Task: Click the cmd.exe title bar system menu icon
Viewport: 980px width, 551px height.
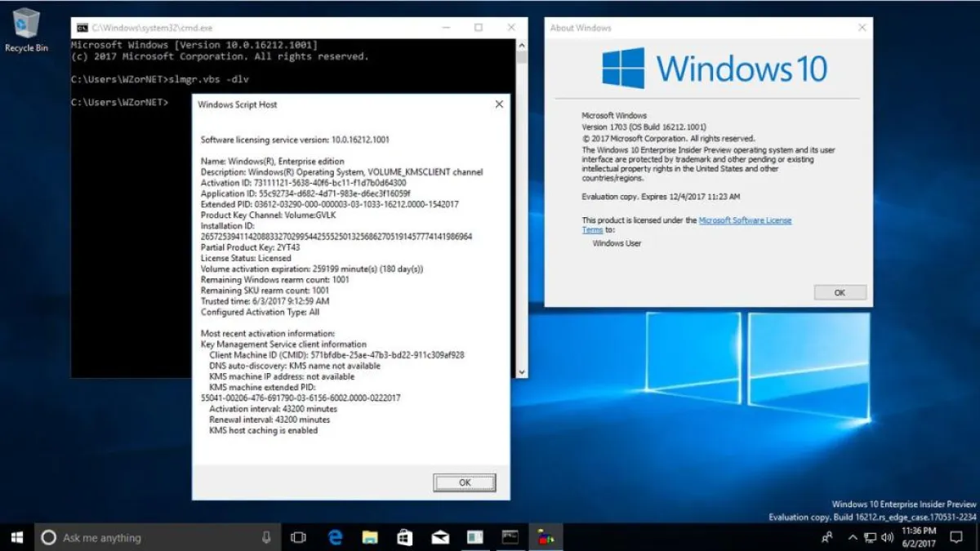Action: [82, 28]
